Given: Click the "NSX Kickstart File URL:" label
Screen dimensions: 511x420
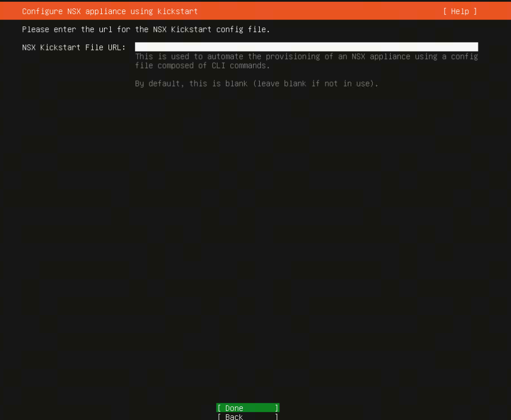Looking at the screenshot, I should (x=74, y=47).
